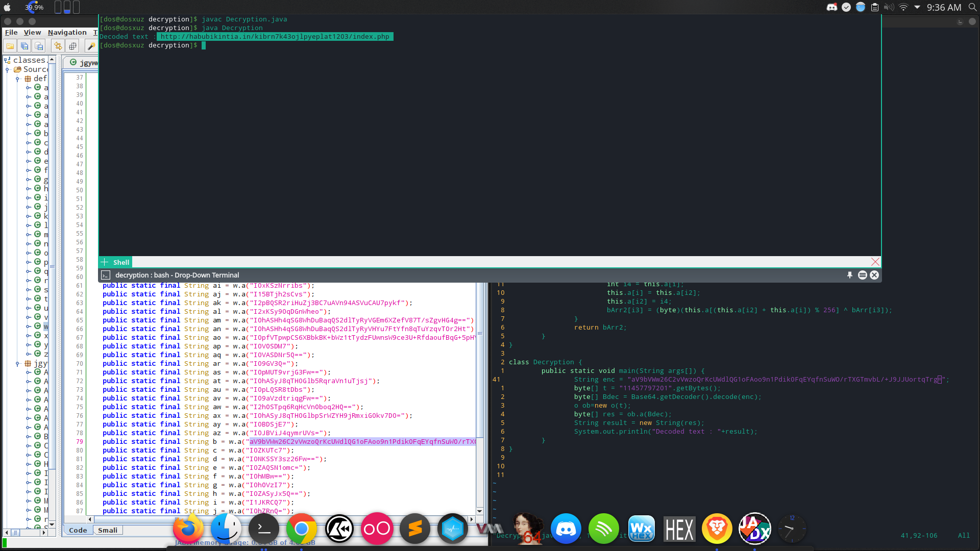
Task: Open the wxHexEditor dock icon
Action: click(x=641, y=529)
